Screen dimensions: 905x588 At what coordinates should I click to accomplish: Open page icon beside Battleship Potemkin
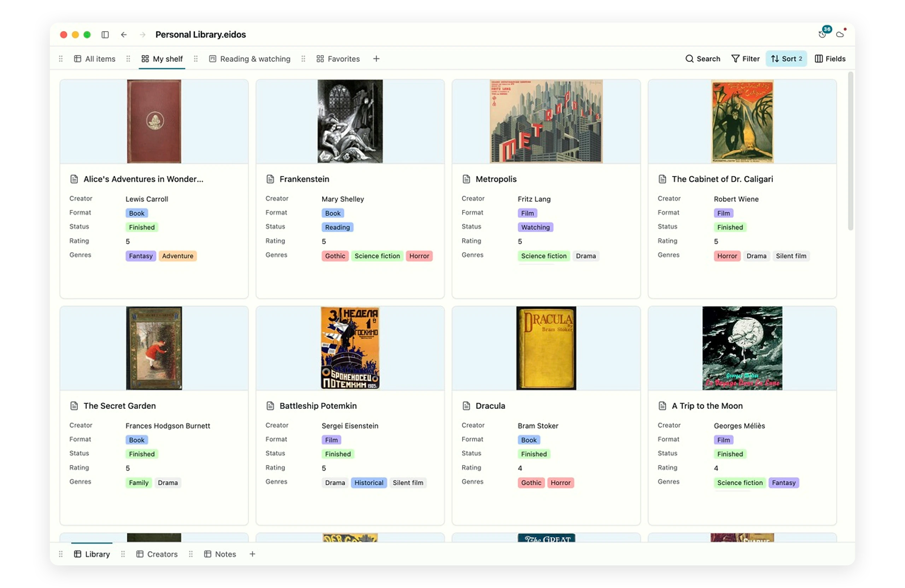coord(270,406)
